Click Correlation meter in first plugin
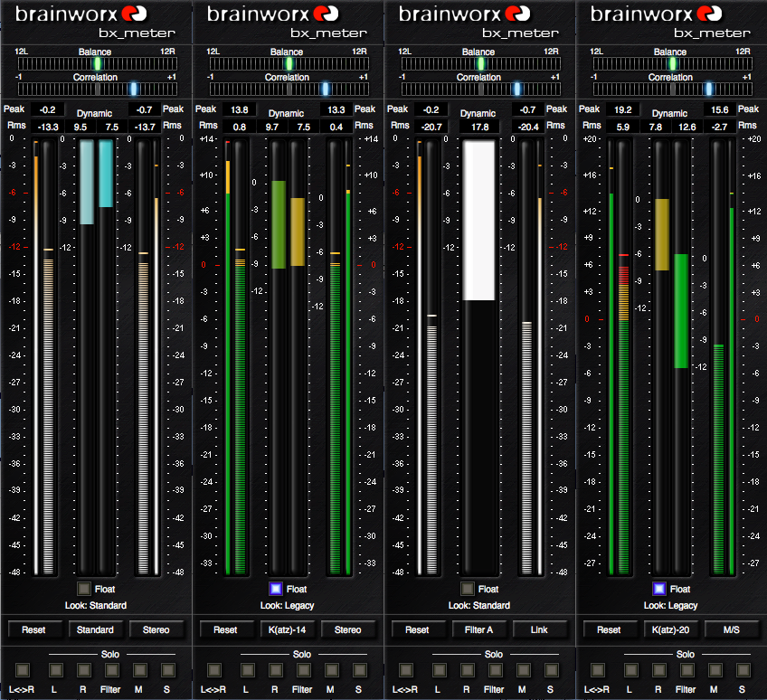Image resolution: width=767 pixels, height=700 pixels. (98, 89)
